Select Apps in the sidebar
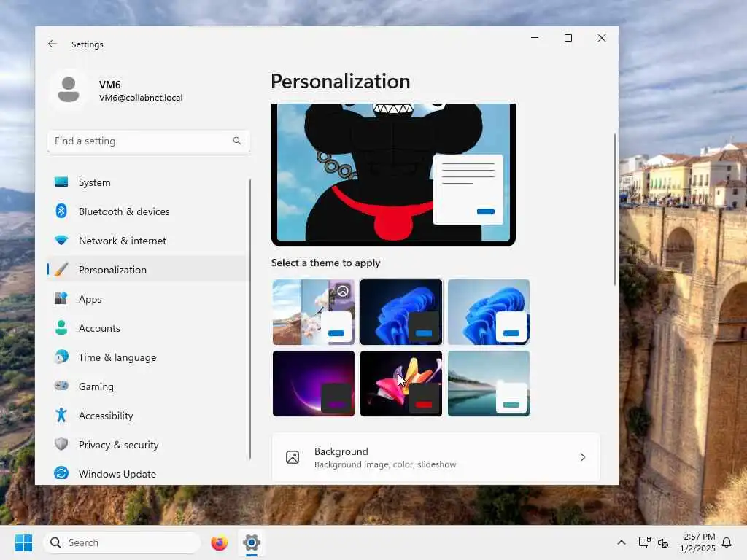This screenshot has height=560, width=747. (147, 299)
